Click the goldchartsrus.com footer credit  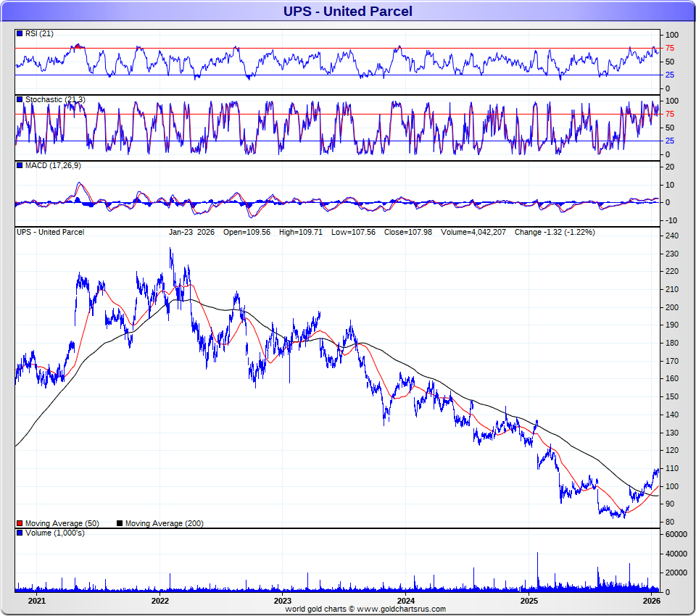[365, 609]
